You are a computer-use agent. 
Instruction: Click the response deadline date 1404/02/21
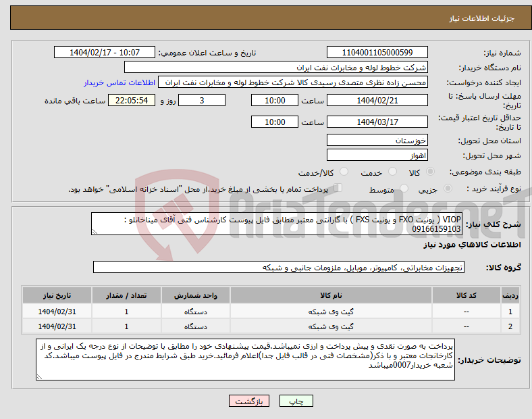click(377, 101)
